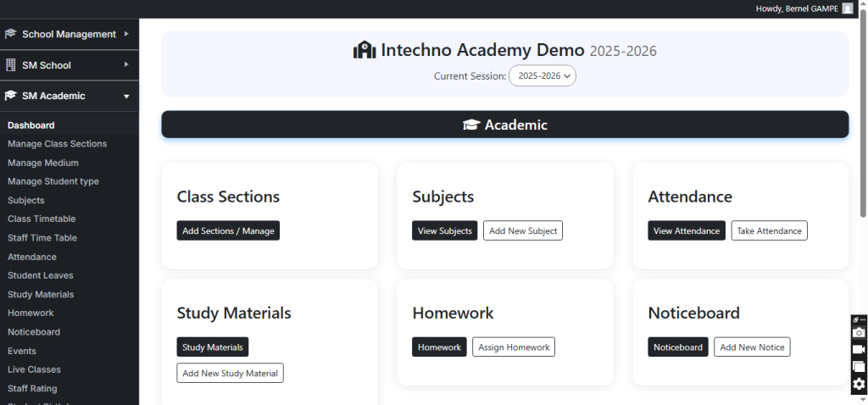Go to Class Timetable in the sidebar
This screenshot has width=868, height=405.
coord(42,219)
